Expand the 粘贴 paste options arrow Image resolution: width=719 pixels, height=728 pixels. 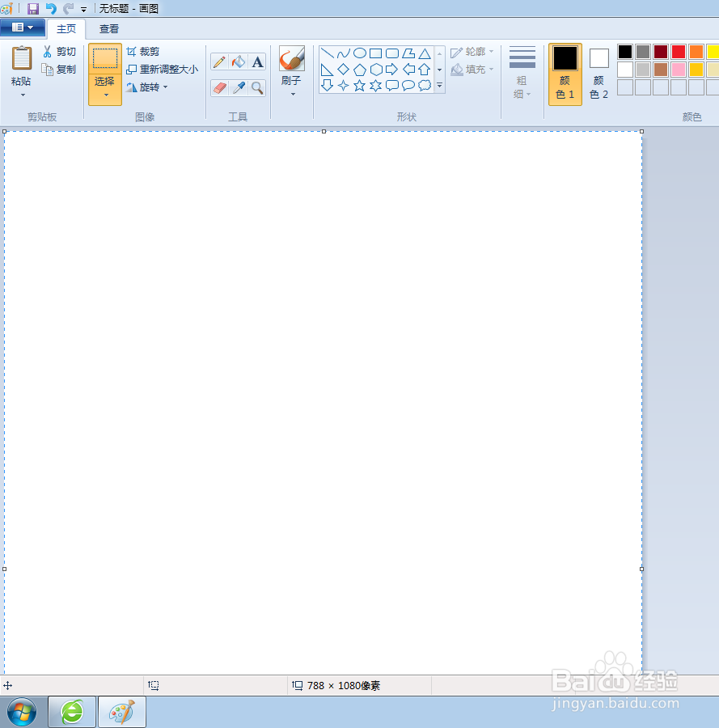pos(23,95)
